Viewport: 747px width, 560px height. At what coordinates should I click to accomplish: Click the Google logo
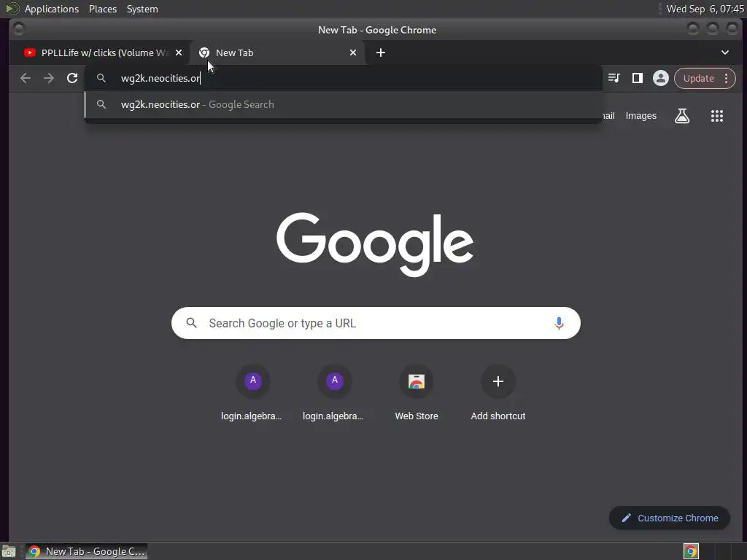[375, 244]
